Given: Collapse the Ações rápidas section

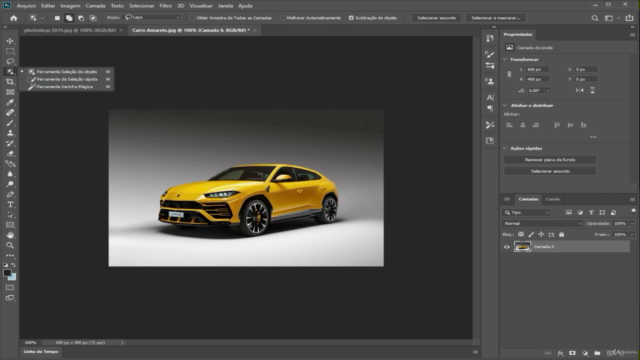Looking at the screenshot, I should [505, 148].
